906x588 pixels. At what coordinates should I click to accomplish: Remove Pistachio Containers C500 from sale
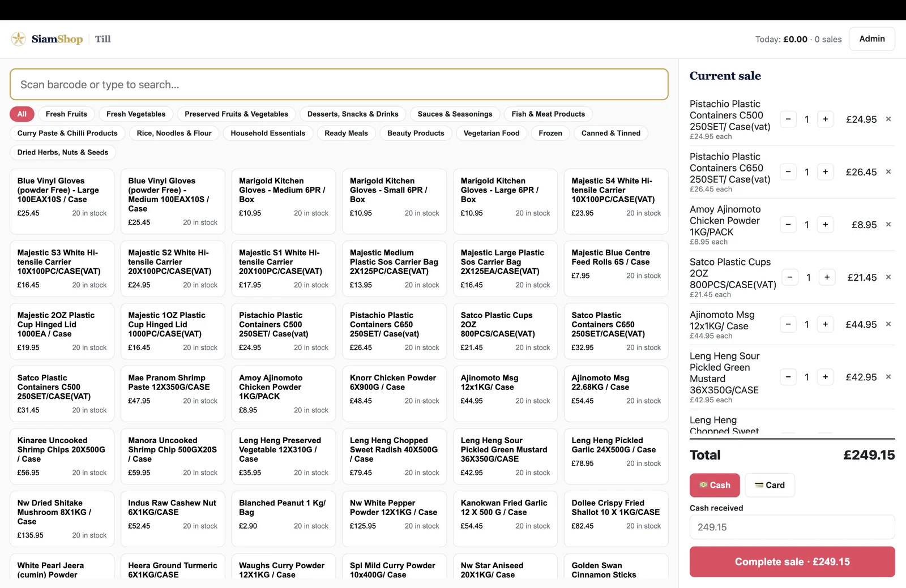pos(888,119)
